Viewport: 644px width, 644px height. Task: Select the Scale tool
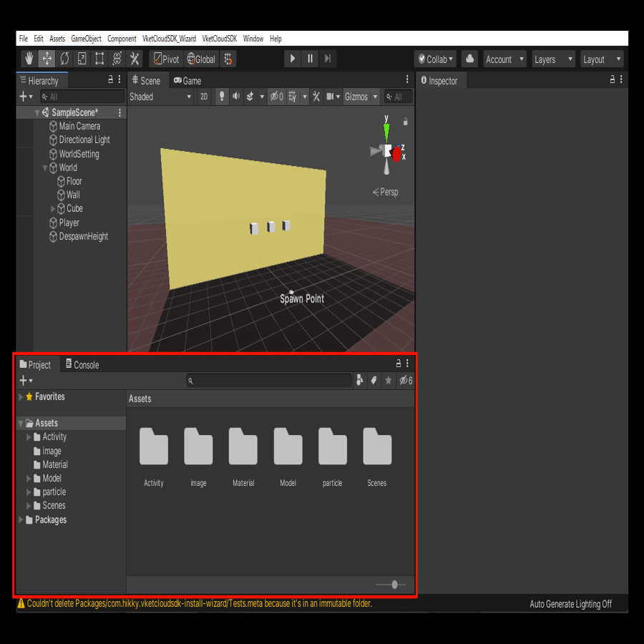point(81,58)
